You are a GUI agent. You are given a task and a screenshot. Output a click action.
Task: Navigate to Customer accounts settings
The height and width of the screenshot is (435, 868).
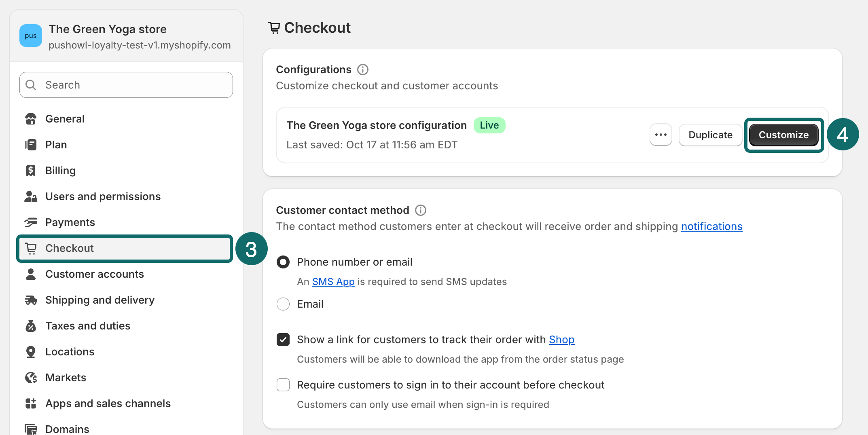(x=95, y=274)
